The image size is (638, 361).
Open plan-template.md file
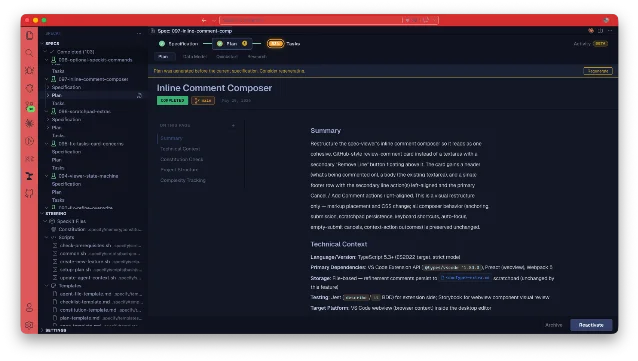click(98, 318)
